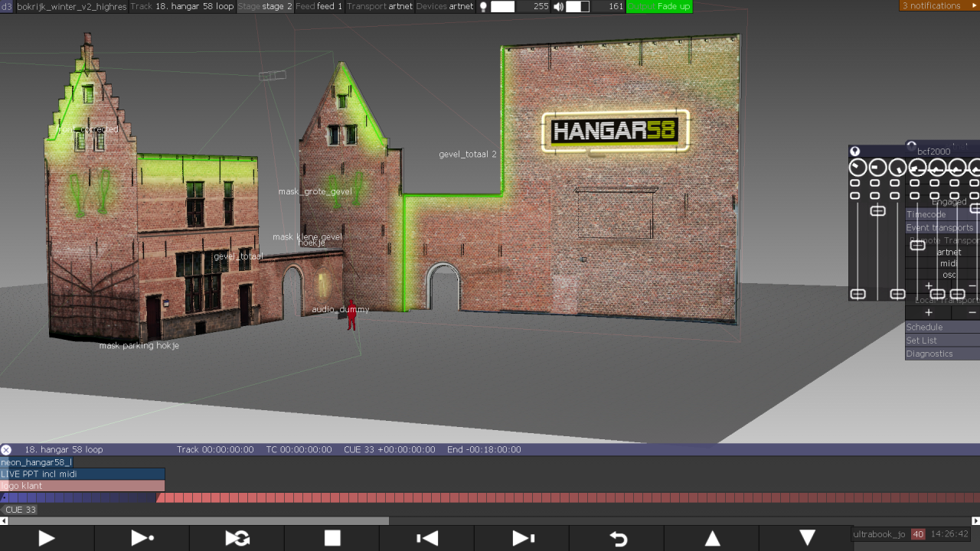Click the red timeline bar region
Screen dimensions: 980x551
[567, 497]
